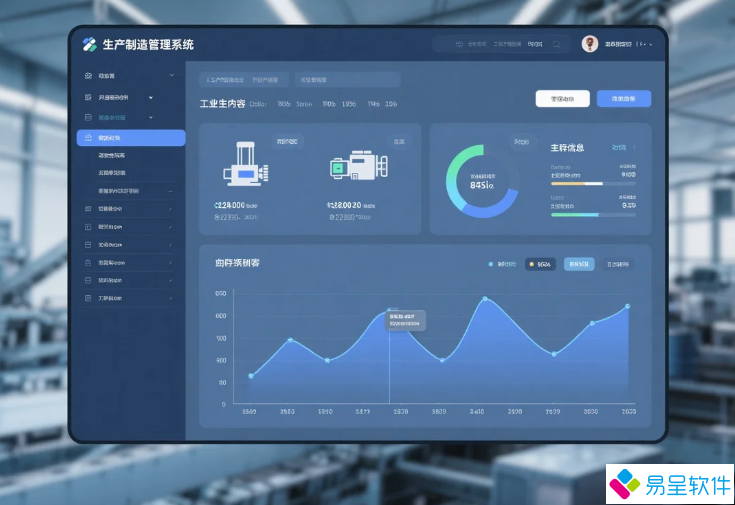Open the user account dropdown arrow
Image resolution: width=735 pixels, height=505 pixels.
653,44
